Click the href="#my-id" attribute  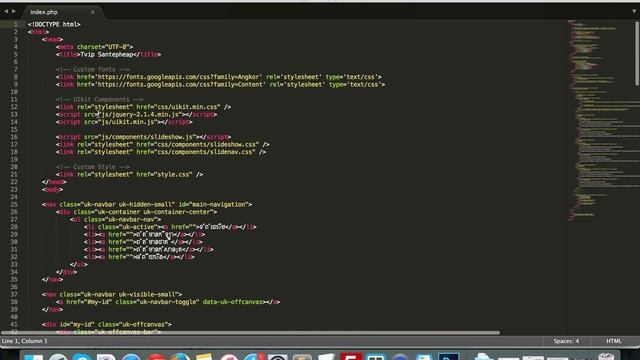point(89,302)
